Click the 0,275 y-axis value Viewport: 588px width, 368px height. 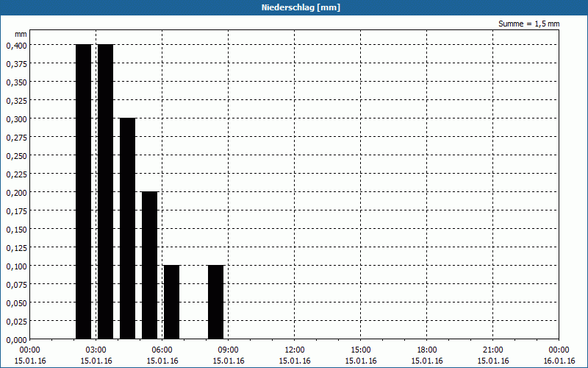[x=16, y=138]
